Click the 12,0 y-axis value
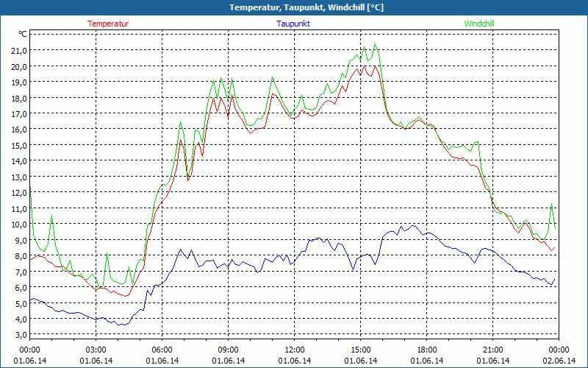Viewport: 588px width, 368px height. 19,192
